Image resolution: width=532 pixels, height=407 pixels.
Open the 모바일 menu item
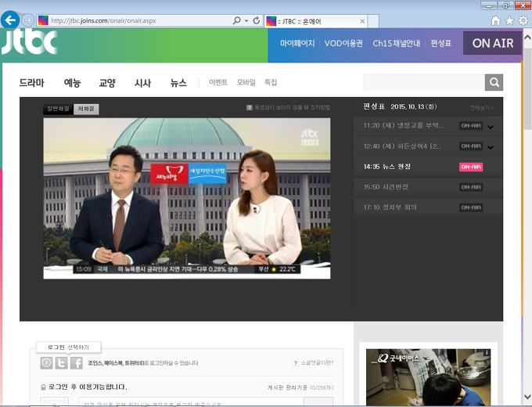[x=246, y=82]
